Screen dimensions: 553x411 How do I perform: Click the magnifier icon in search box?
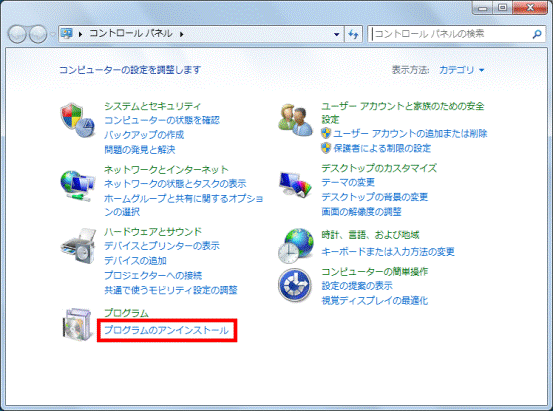point(537,34)
